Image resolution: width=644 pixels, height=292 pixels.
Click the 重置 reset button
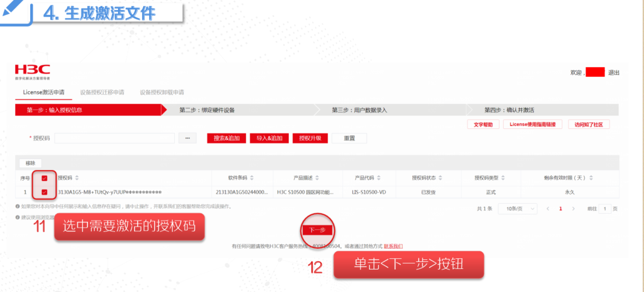tap(349, 138)
